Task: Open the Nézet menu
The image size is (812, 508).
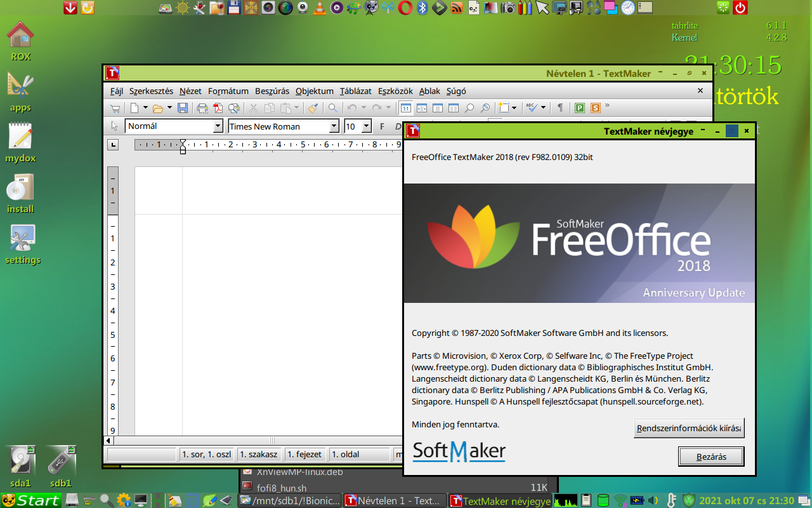Action: pos(190,91)
